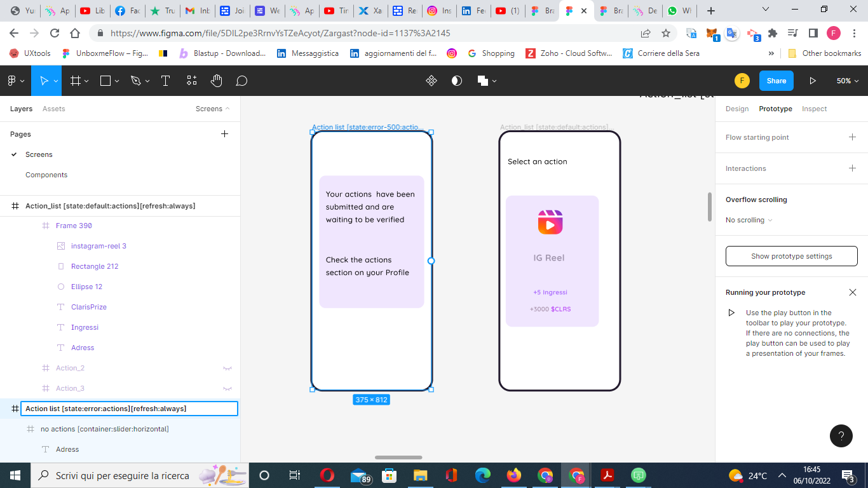Open shape tools dropdown arrow
868x488 pixels.
(117, 81)
